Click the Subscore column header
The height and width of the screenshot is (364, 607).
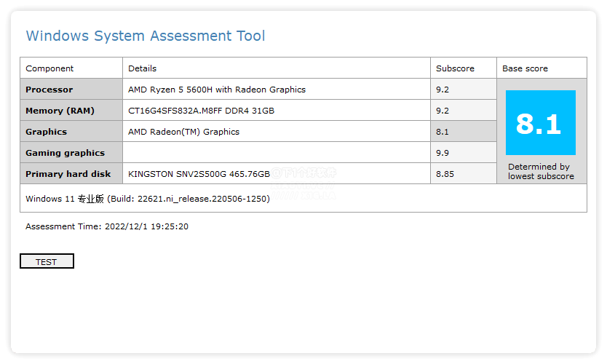point(455,68)
